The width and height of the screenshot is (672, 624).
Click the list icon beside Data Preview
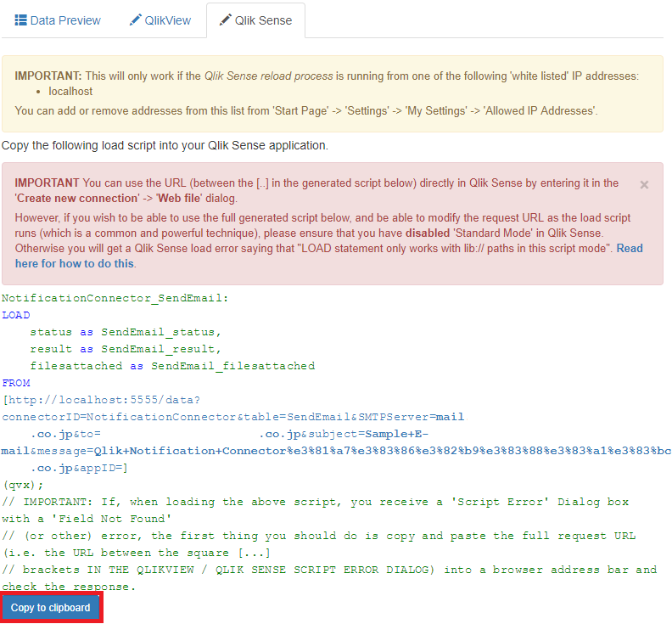click(x=20, y=20)
